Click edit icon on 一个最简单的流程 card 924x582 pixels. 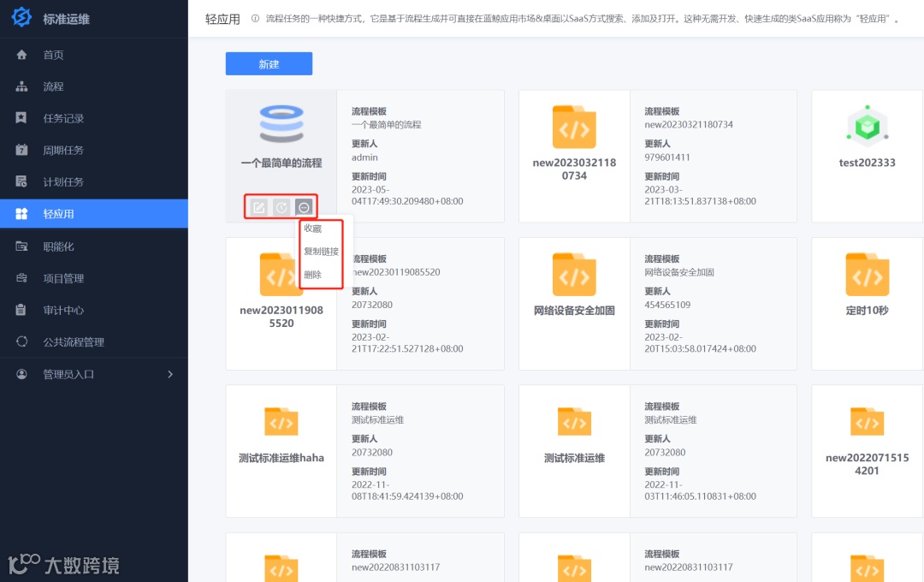(x=258, y=207)
